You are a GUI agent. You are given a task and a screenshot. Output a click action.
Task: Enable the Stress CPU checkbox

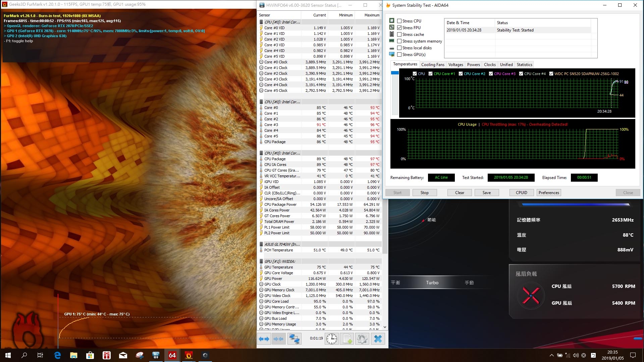click(399, 21)
